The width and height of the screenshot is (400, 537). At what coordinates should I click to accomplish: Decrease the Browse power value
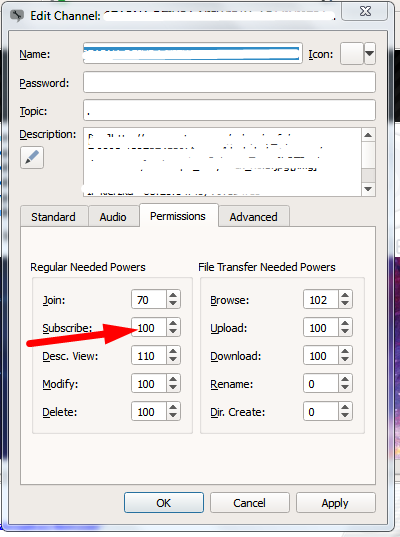click(345, 304)
